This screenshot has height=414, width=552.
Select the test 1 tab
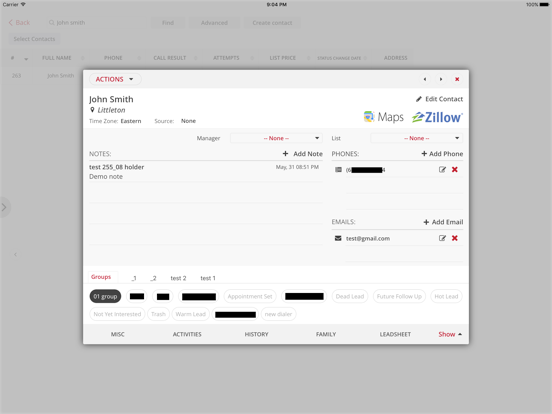coord(208,278)
